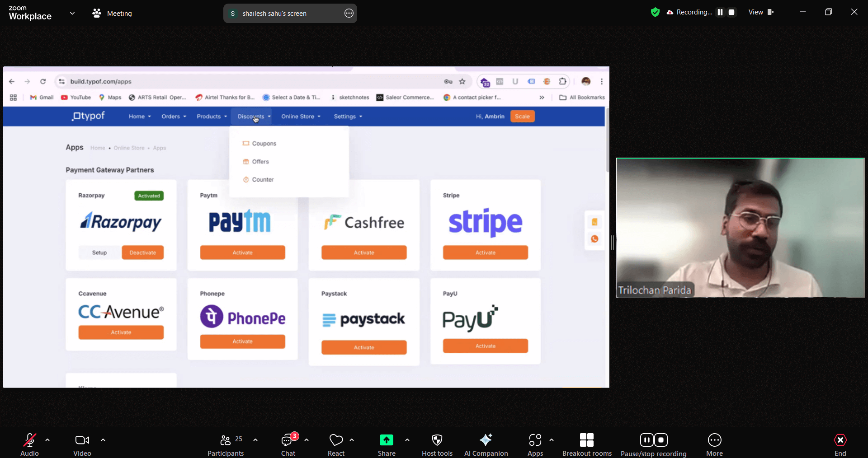Expand the video settings arrow
This screenshot has width=868, height=458.
(103, 440)
